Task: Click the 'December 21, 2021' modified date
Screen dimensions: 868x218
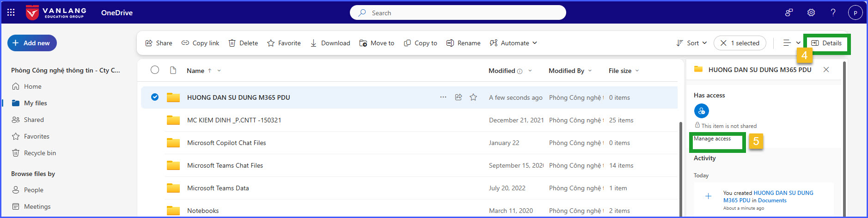Action: 516,120
